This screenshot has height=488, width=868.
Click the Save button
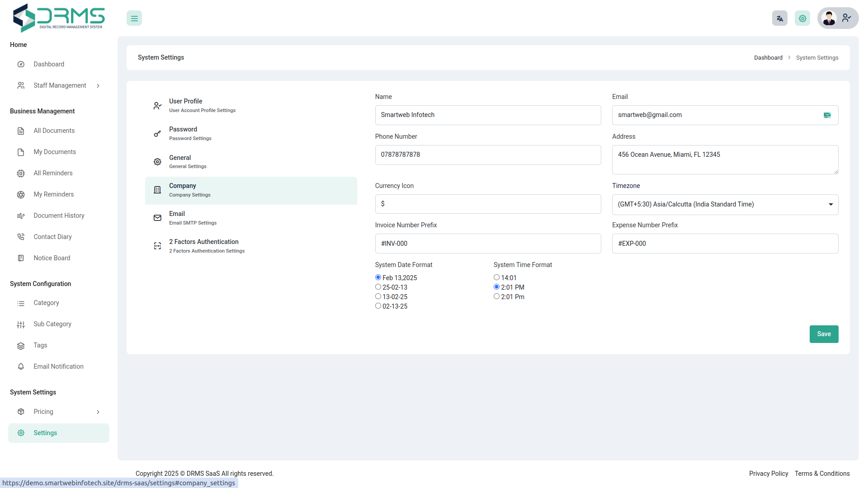(x=824, y=334)
